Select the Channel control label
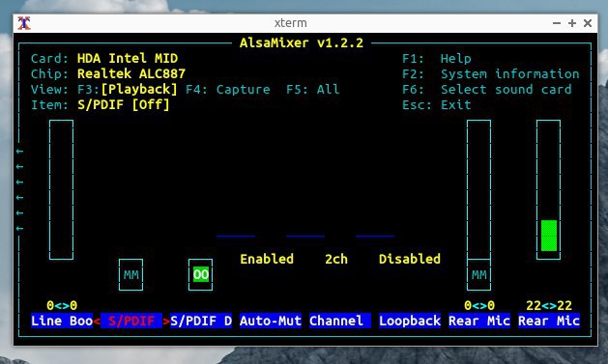 coord(340,321)
